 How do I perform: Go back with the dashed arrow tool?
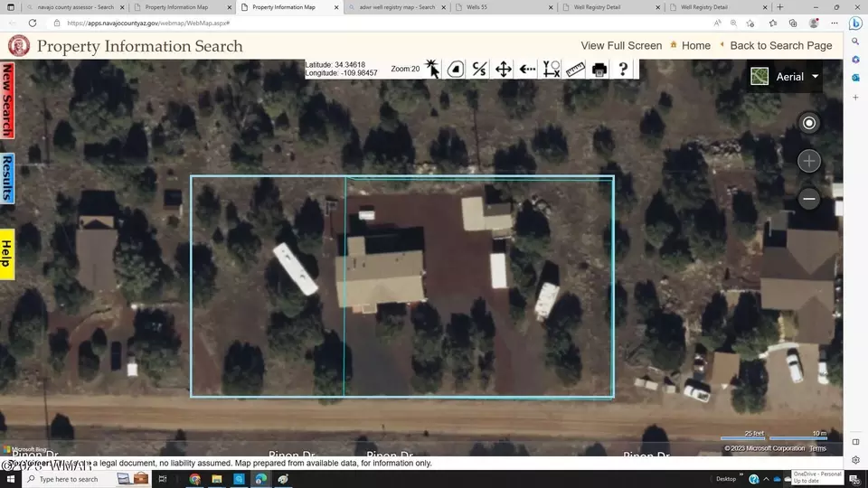point(527,69)
